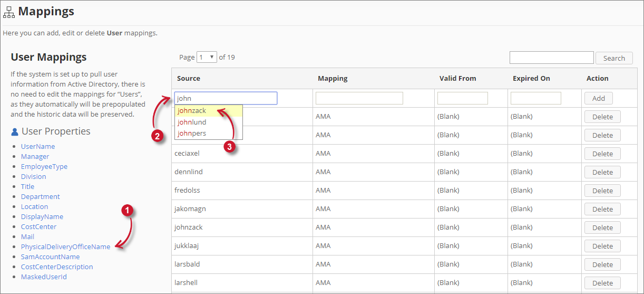644x294 pixels.
Task: Select johnzack from autocomplete suggestions
Action: 209,111
